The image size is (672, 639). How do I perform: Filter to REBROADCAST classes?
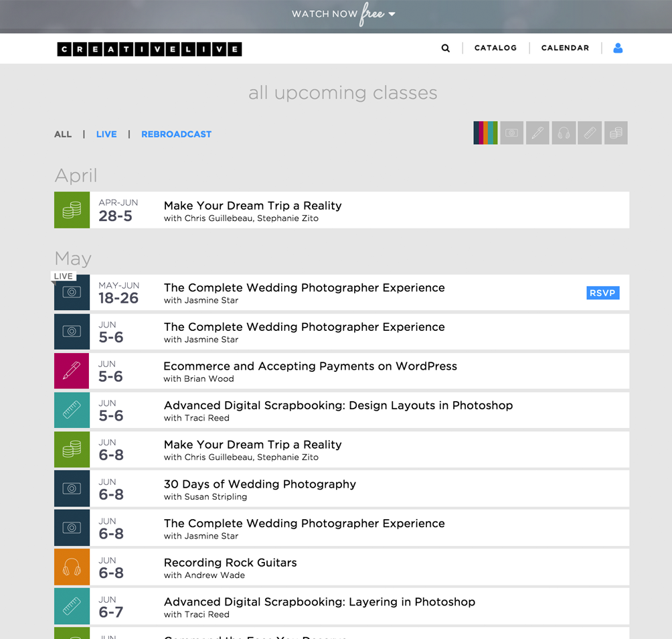[x=176, y=134]
